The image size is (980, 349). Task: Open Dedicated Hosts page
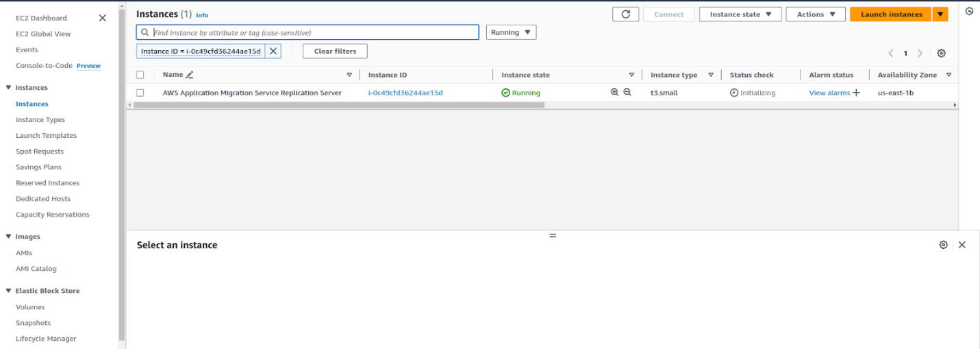click(43, 199)
